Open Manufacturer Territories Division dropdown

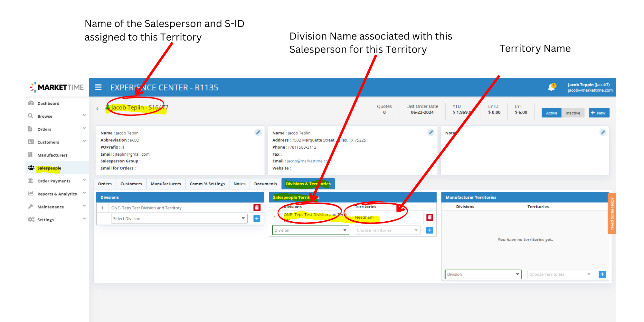pyautogui.click(x=483, y=274)
